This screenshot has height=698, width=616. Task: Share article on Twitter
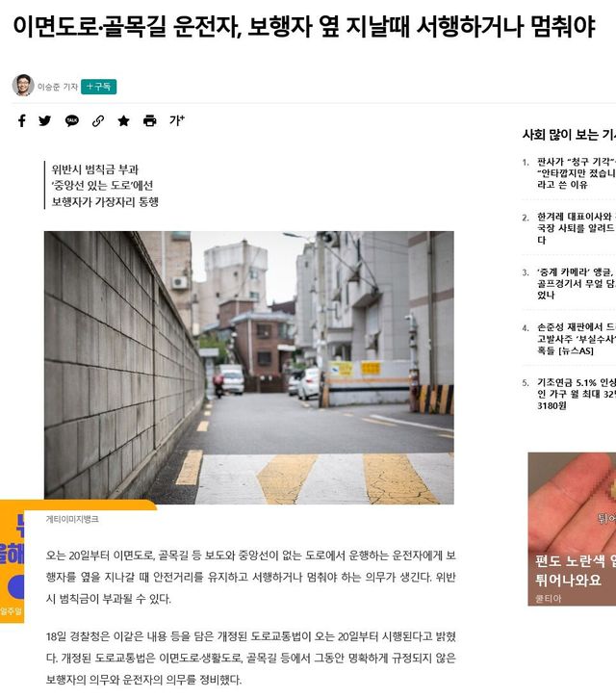[45, 120]
